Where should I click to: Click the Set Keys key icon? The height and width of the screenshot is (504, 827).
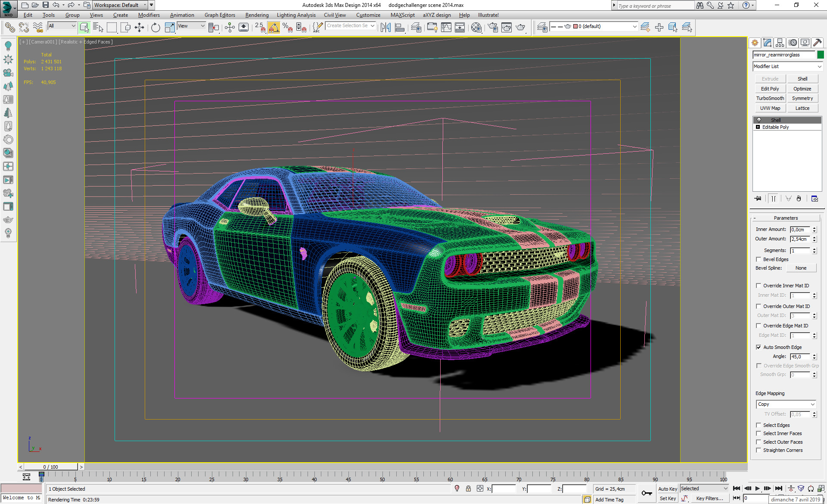[647, 493]
